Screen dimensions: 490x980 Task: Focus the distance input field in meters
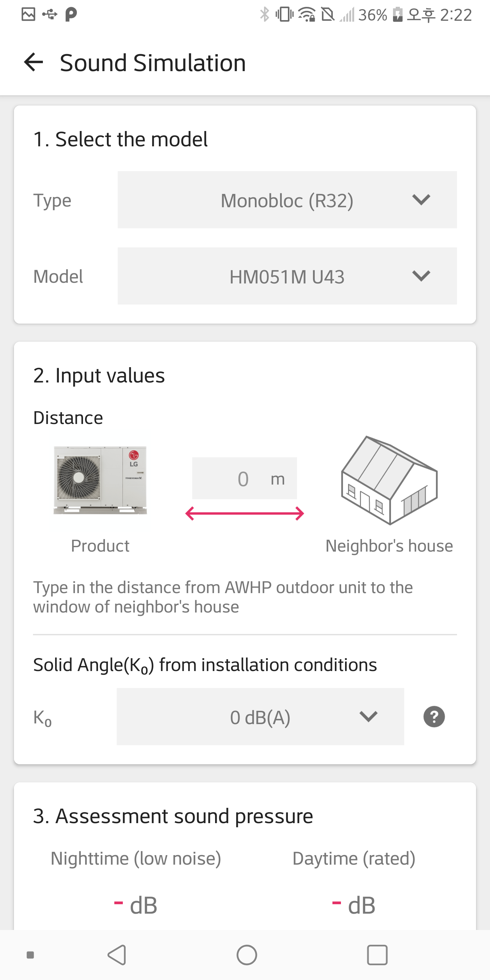click(244, 478)
